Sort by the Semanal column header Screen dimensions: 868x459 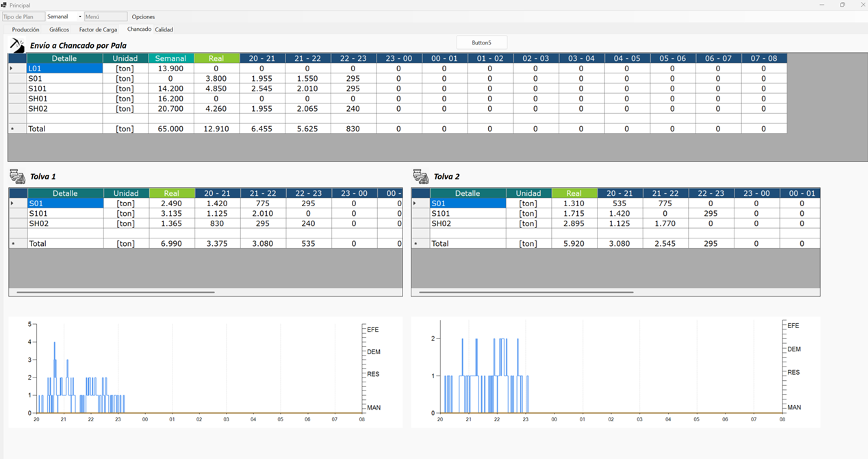click(170, 58)
